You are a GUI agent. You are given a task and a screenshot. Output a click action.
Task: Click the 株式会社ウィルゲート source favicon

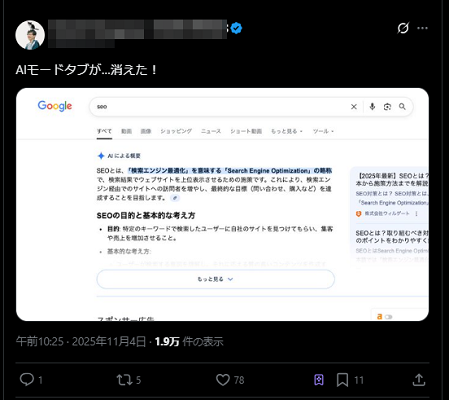coord(359,214)
